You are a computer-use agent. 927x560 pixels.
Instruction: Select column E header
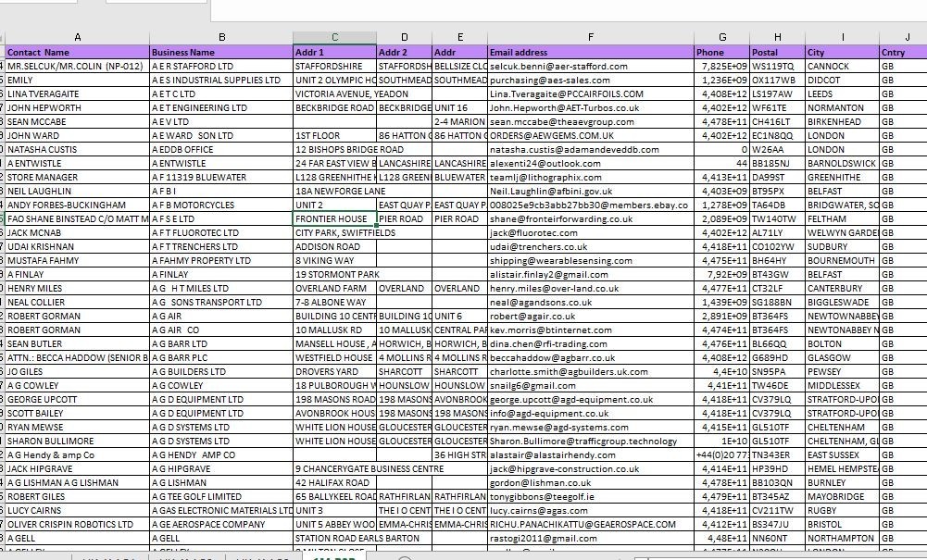(x=460, y=37)
